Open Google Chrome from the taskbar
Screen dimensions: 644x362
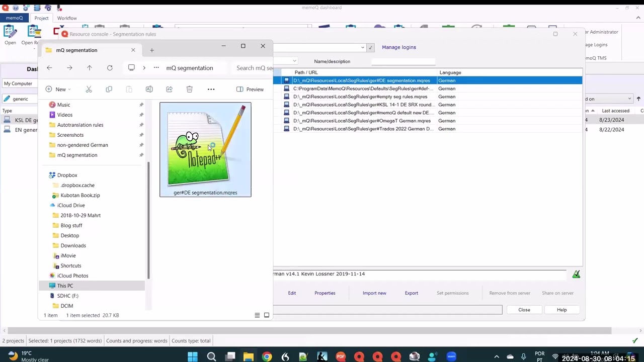tap(267, 356)
